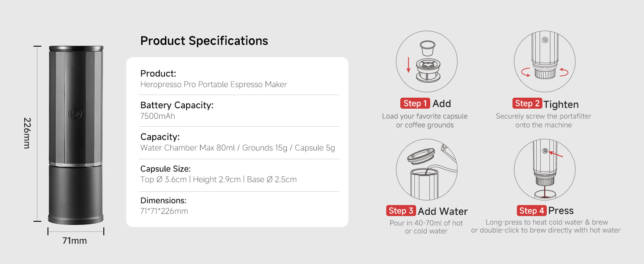Screen dimensions: 644x264
Task: Click the Heropresso Pro product name text
Action: coord(213,84)
